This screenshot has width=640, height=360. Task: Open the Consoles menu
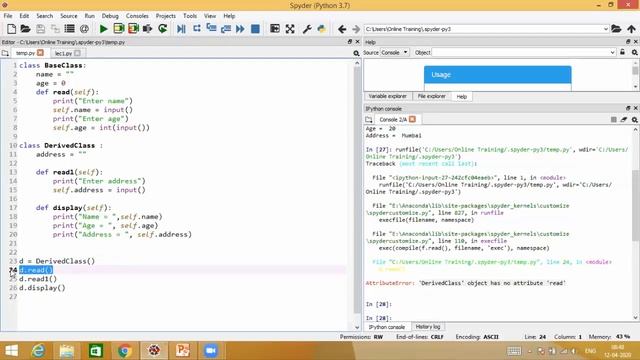137,16
